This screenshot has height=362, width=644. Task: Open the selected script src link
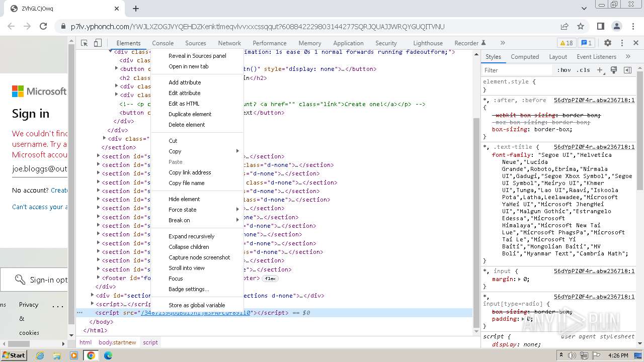[x=196, y=313]
